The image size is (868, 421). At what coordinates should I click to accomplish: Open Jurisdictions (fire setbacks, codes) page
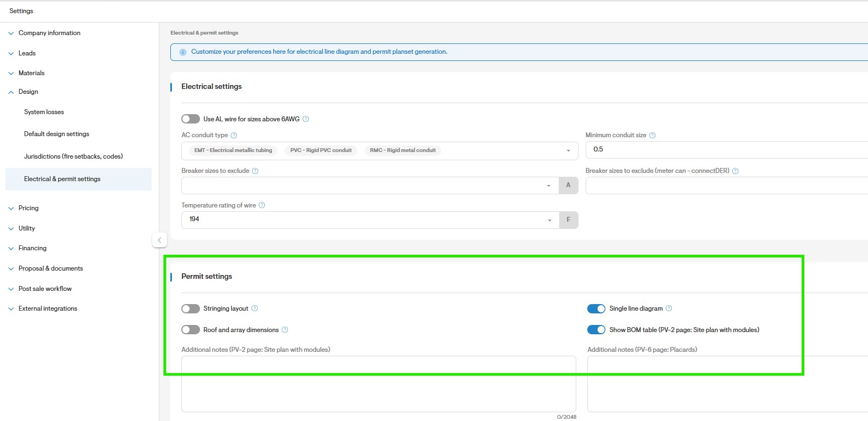click(74, 156)
